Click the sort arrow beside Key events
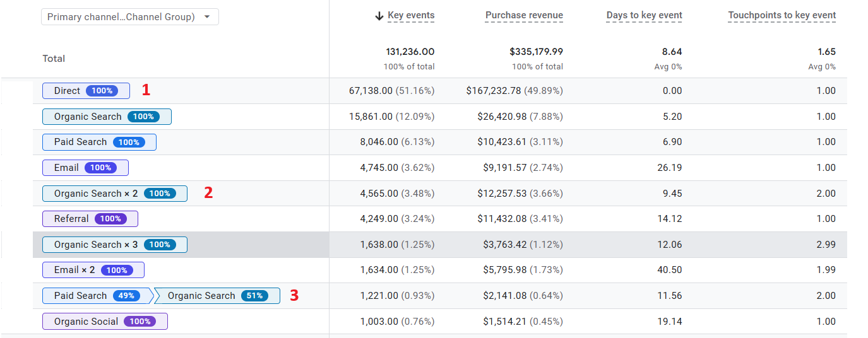The height and width of the screenshot is (338, 868). [x=379, y=16]
